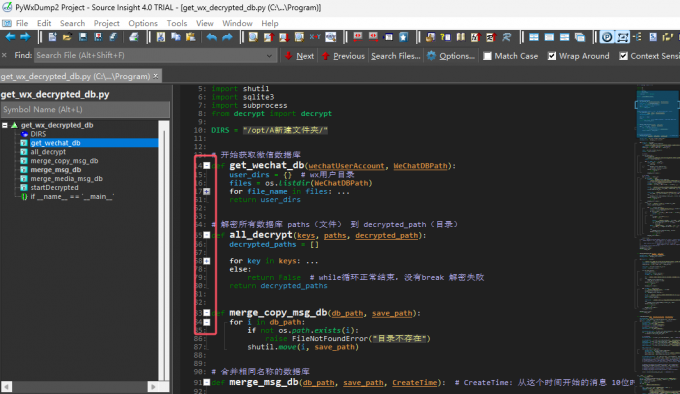Collapse the get_wechat_db function fold

point(207,166)
